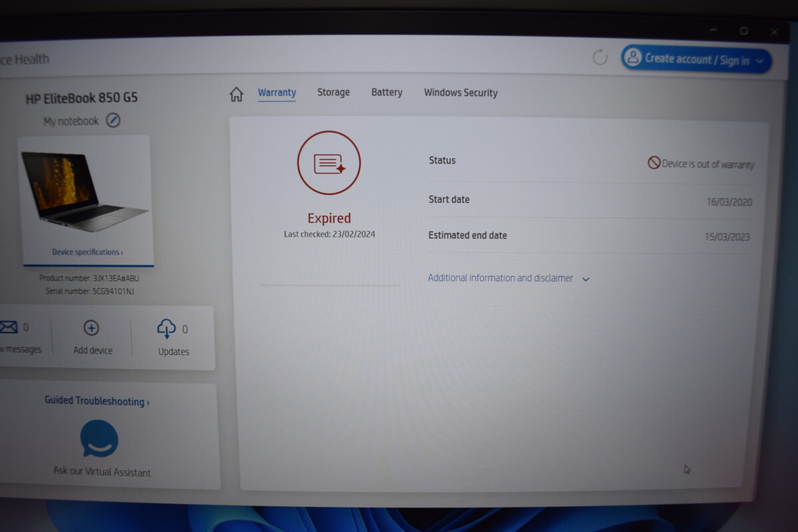Screen dimensions: 798x532
Task: Click the My notebook label
Action: [x=71, y=121]
